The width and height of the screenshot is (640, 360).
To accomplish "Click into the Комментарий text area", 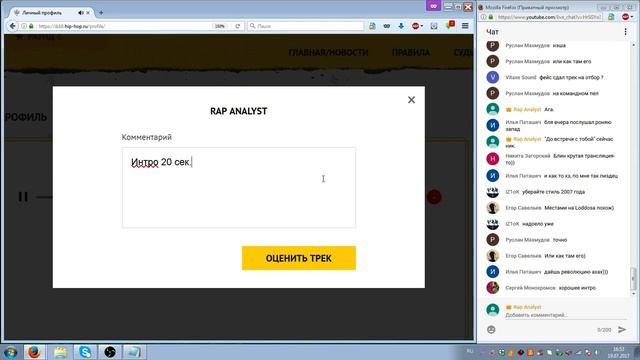I will pyautogui.click(x=238, y=187).
